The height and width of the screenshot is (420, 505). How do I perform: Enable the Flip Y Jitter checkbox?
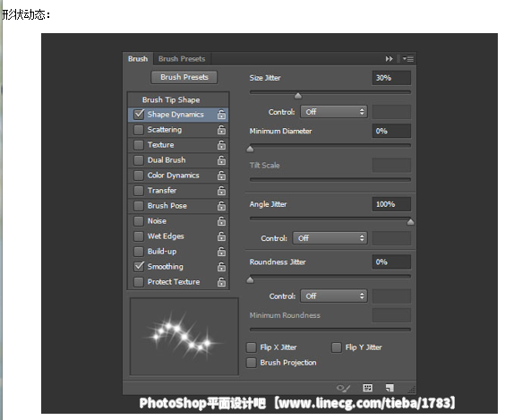pos(337,347)
